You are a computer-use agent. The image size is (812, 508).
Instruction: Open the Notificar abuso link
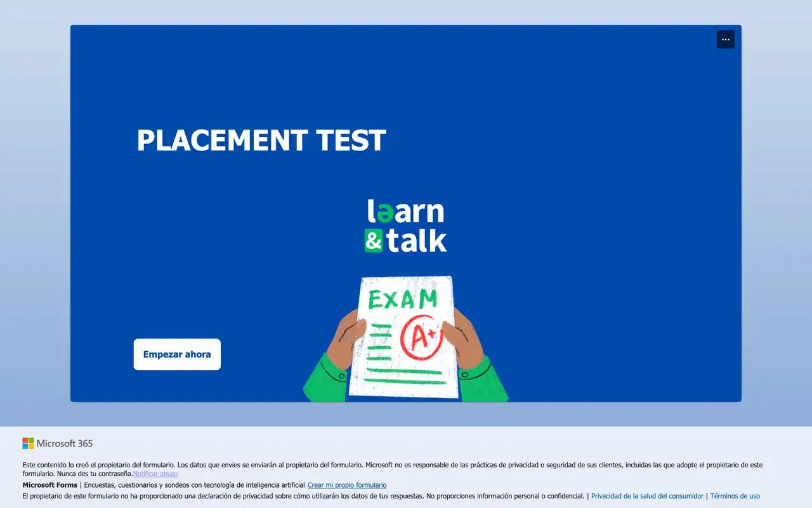point(155,474)
